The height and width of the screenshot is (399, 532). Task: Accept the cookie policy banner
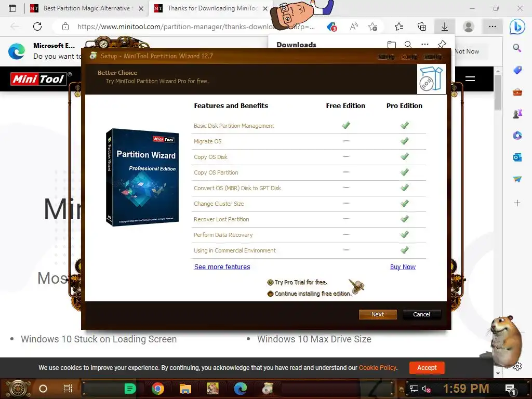pos(427,368)
